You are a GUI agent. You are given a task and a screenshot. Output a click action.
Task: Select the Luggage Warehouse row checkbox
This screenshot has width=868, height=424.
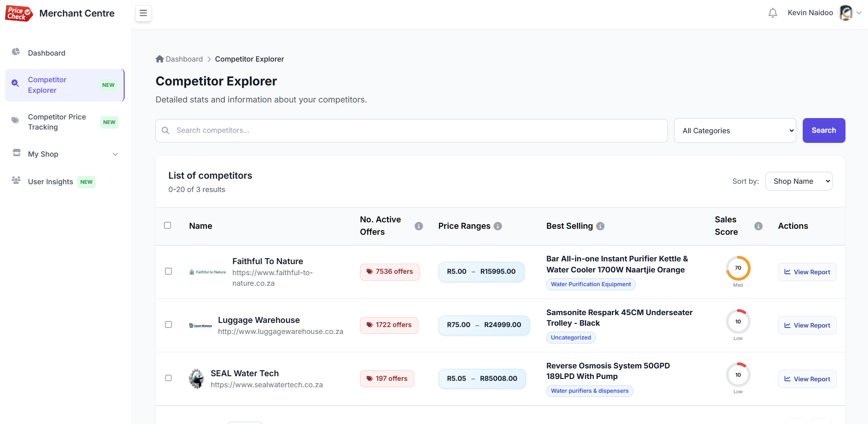coord(168,324)
